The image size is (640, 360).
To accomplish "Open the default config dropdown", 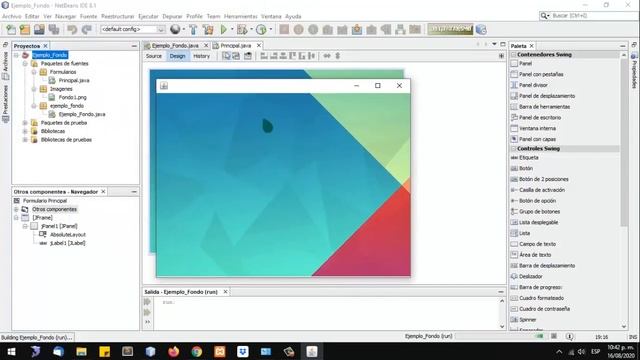I will pyautogui.click(x=133, y=29).
